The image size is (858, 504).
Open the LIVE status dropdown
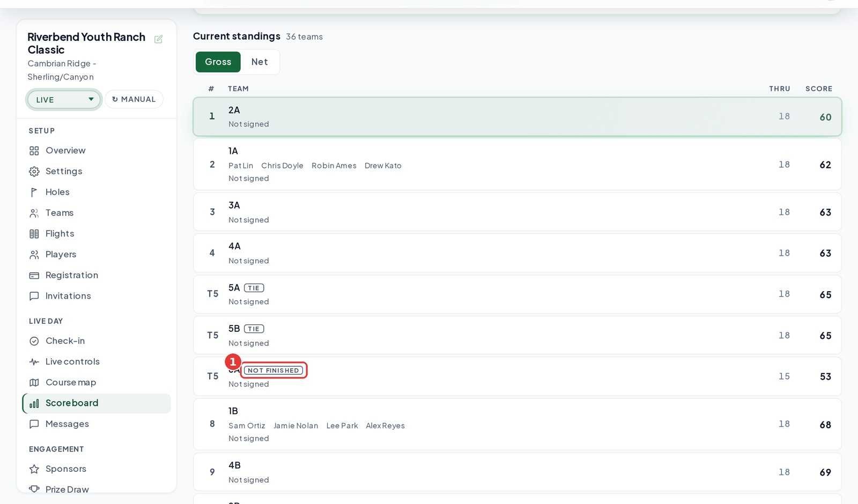(x=64, y=100)
